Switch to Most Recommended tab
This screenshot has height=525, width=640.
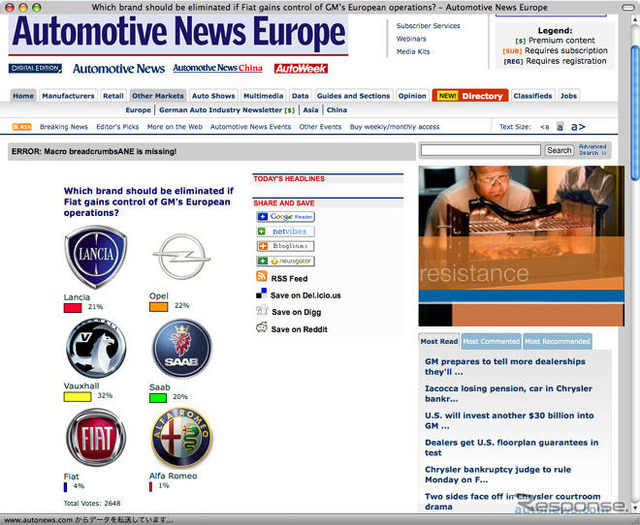558,342
